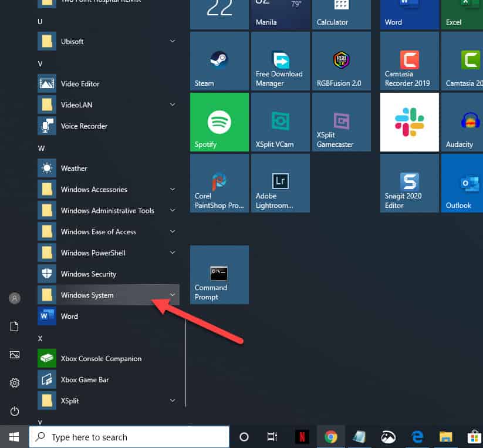Open the Calculator tile

click(x=342, y=15)
